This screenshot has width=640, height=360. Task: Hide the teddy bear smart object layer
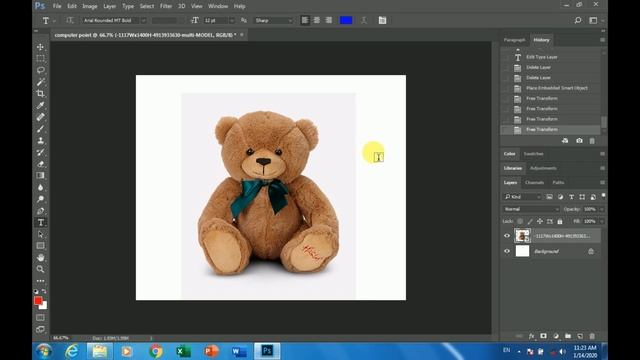tap(507, 236)
